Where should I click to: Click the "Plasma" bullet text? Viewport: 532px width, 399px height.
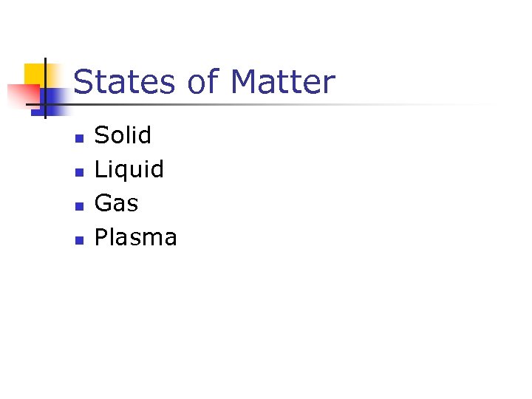pyautogui.click(x=135, y=237)
